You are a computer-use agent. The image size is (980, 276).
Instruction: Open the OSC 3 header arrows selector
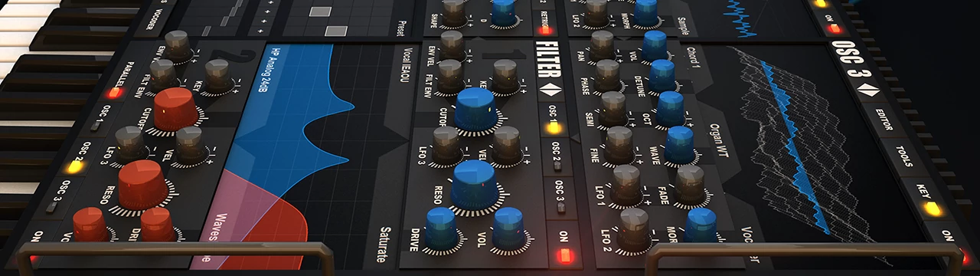coord(867,90)
